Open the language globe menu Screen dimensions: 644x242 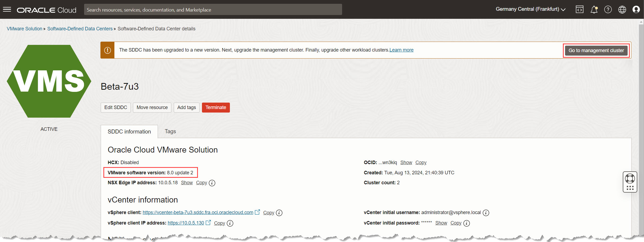(x=622, y=10)
